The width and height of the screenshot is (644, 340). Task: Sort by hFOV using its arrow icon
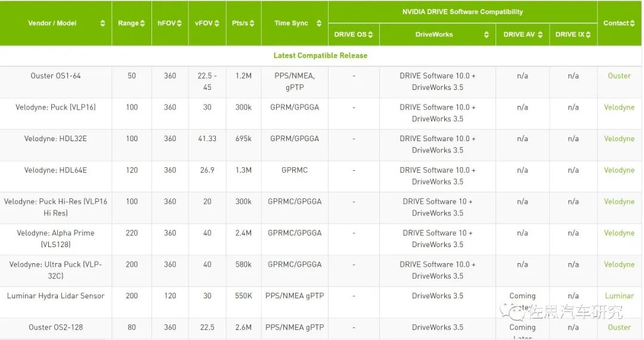[179, 24]
